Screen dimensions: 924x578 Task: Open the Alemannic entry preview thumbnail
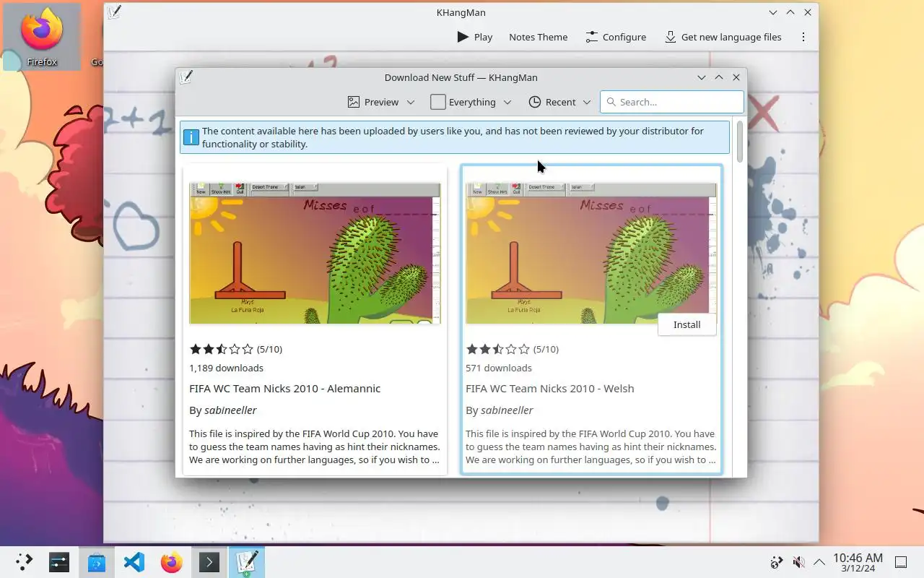[x=315, y=253]
